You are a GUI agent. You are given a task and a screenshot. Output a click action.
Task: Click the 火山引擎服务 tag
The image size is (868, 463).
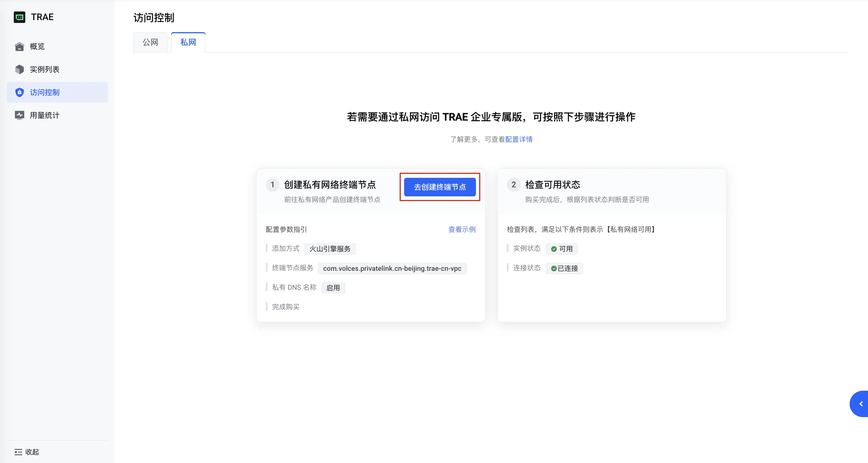(x=330, y=249)
